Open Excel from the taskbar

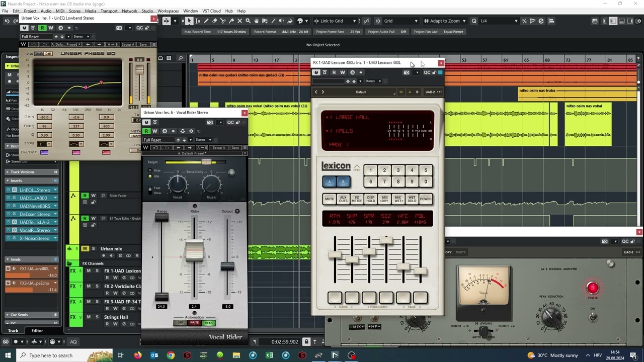pyautogui.click(x=269, y=355)
